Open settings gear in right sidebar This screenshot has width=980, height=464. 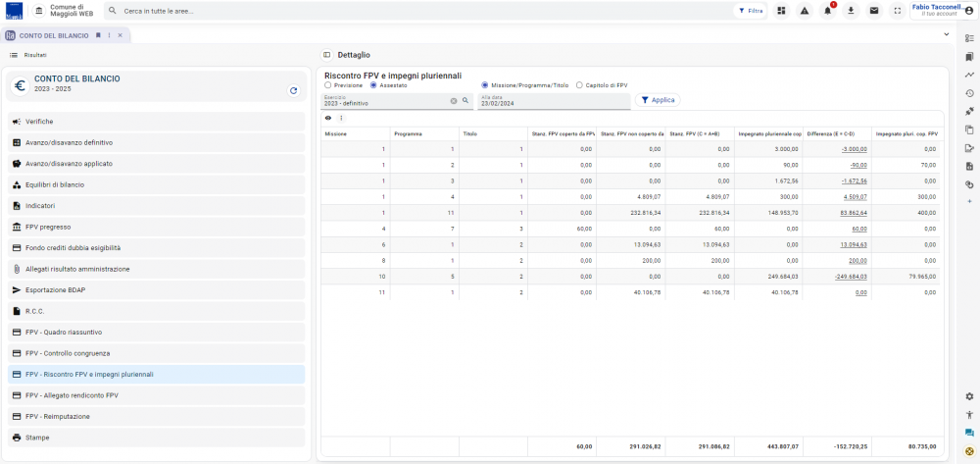click(x=969, y=396)
